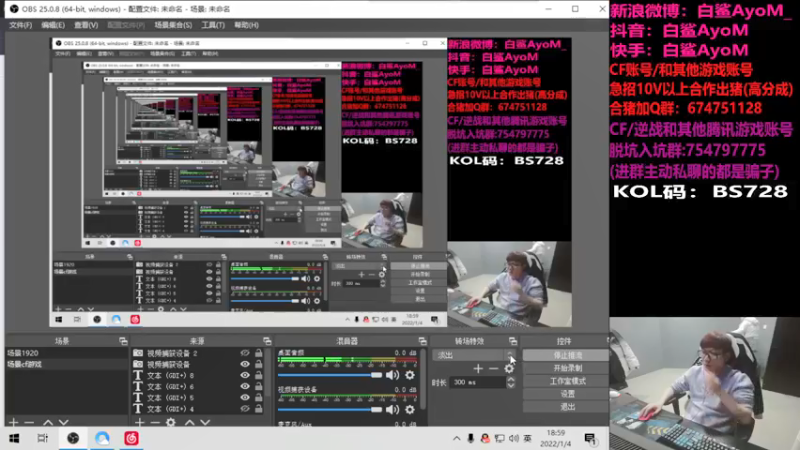Viewport: 800px width, 450px height.
Task: Add a new scene with the plus icon in 场景 panel
Action: 14,422
